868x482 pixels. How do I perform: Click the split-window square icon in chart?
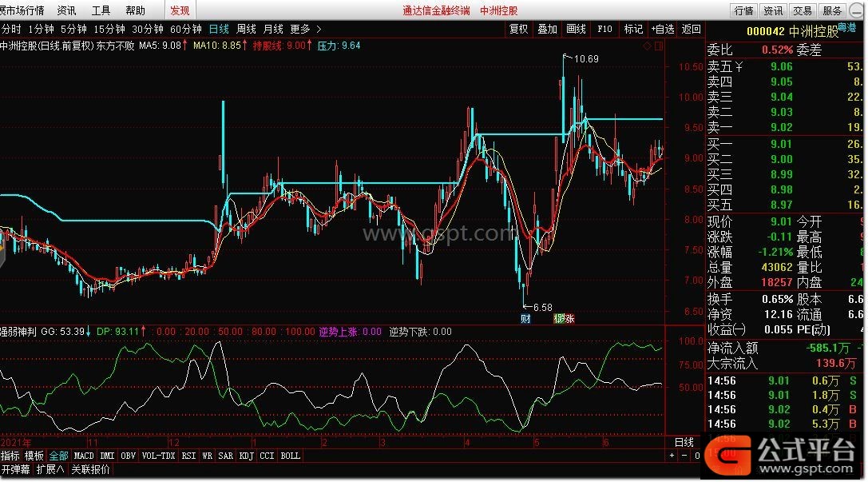[x=659, y=46]
